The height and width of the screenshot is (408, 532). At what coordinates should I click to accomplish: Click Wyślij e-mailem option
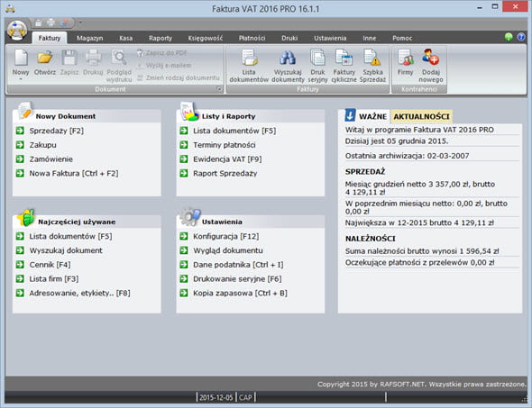[x=164, y=66]
